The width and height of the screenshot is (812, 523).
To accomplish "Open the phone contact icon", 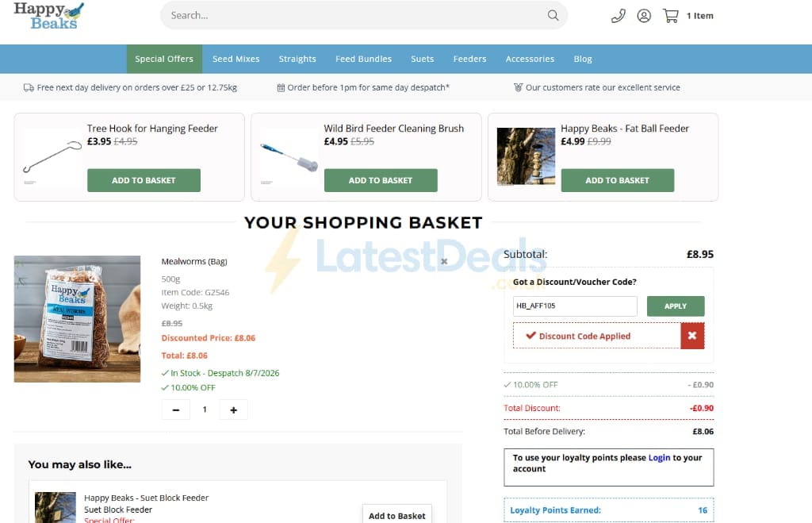I will point(618,16).
